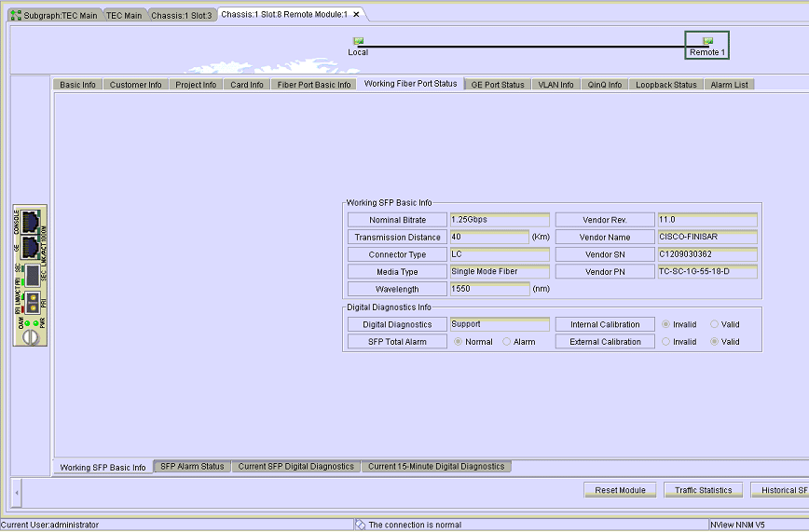Click the SFP Total Alarm label
809x532 pixels.
(x=397, y=342)
